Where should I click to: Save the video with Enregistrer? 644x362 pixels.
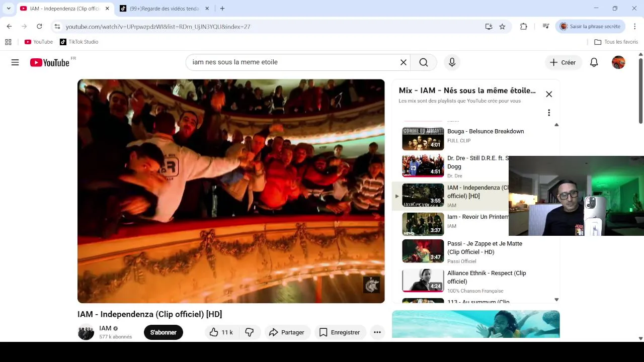(x=340, y=332)
